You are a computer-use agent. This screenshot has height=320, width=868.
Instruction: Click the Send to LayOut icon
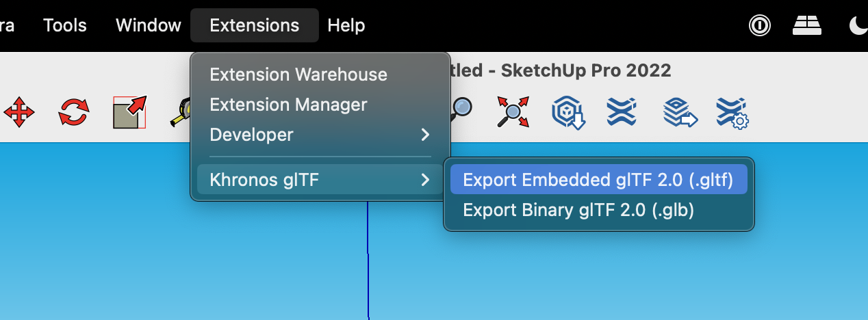pyautogui.click(x=679, y=112)
